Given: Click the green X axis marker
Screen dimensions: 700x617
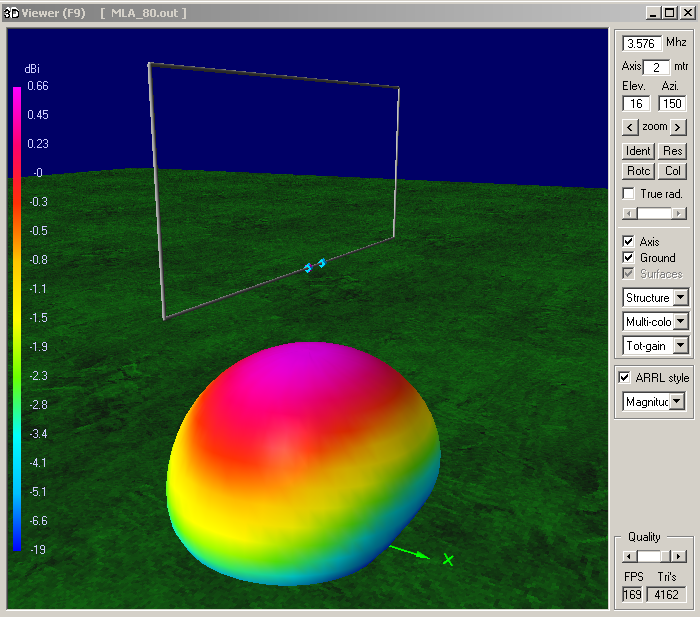Looking at the screenshot, I should pyautogui.click(x=448, y=559).
